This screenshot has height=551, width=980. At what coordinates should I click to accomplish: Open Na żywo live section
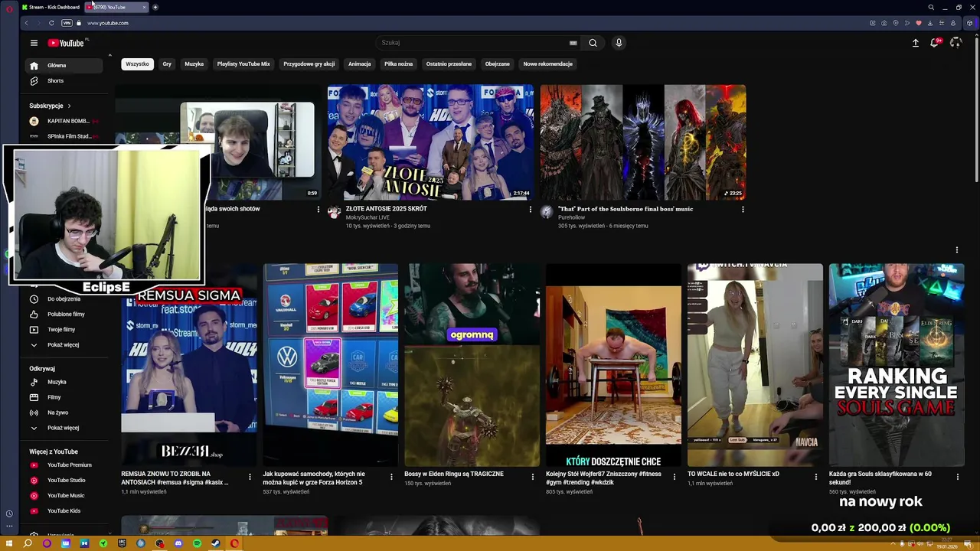[64, 412]
